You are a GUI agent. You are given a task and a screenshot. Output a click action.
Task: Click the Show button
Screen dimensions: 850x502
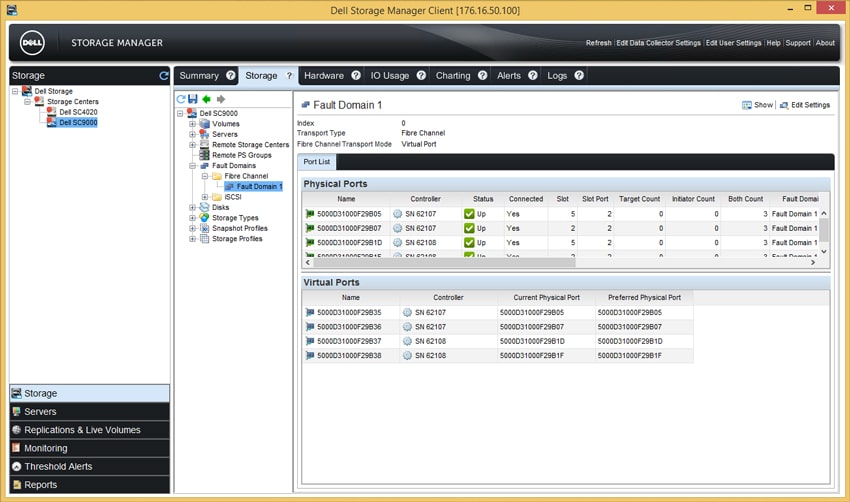tap(757, 105)
